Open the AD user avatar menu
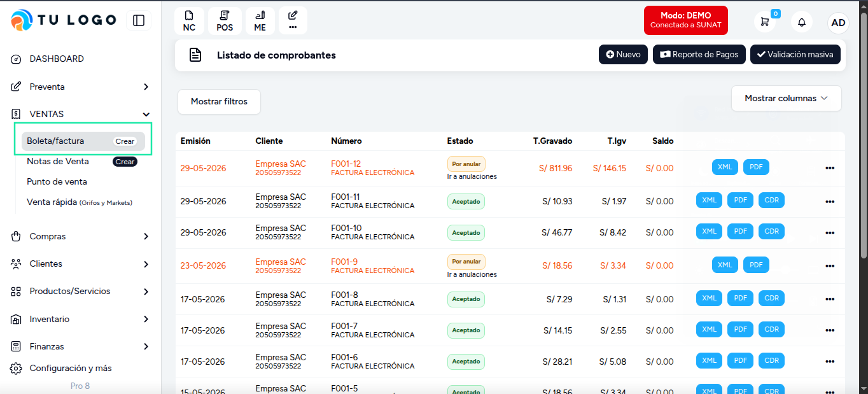Image resolution: width=868 pixels, height=394 pixels. [x=839, y=22]
